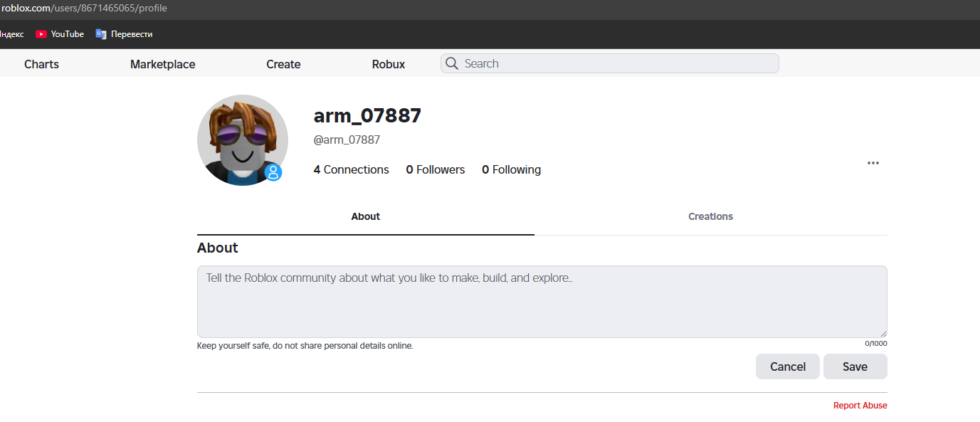Image resolution: width=980 pixels, height=422 pixels.
Task: Click the blue profile badge on the avatar
Action: 273,172
